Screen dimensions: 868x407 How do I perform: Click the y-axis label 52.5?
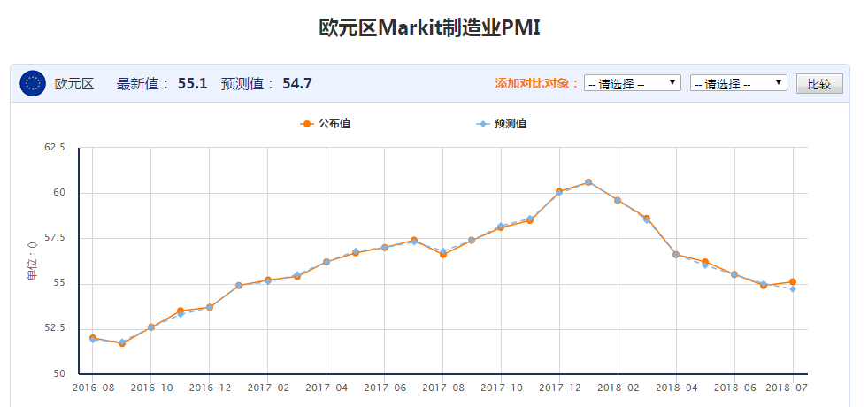pyautogui.click(x=54, y=328)
